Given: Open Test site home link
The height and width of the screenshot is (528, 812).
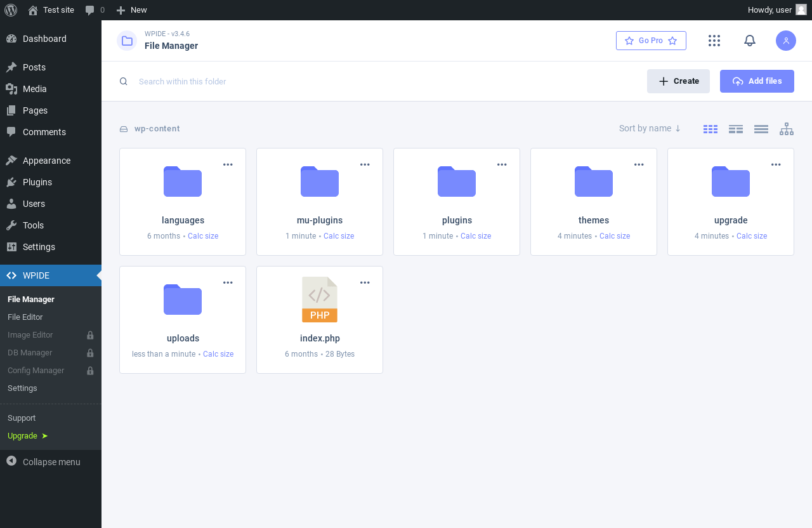Looking at the screenshot, I should [x=51, y=10].
